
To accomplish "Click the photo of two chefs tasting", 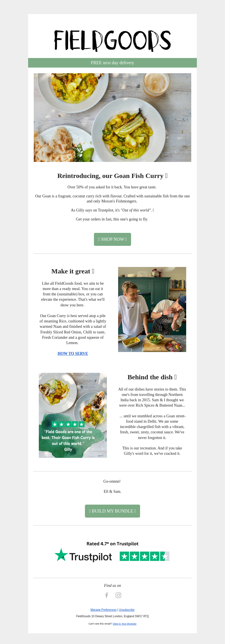I will point(152,309).
